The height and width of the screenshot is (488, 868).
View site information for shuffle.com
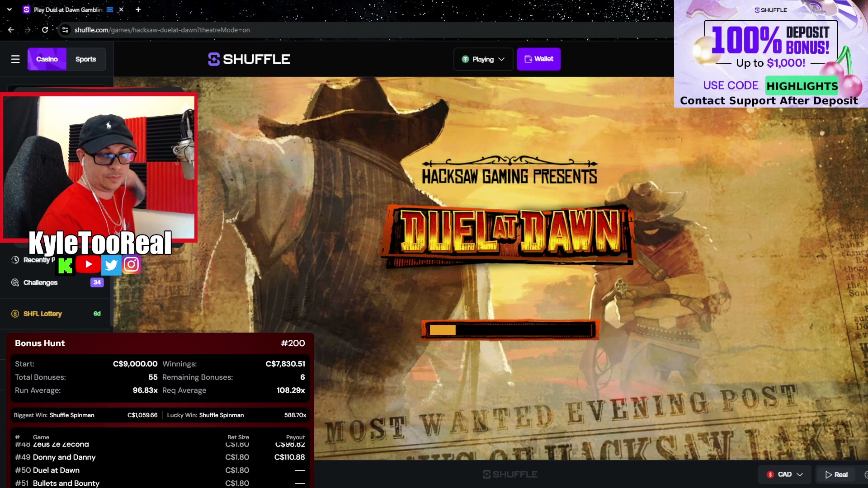click(65, 30)
